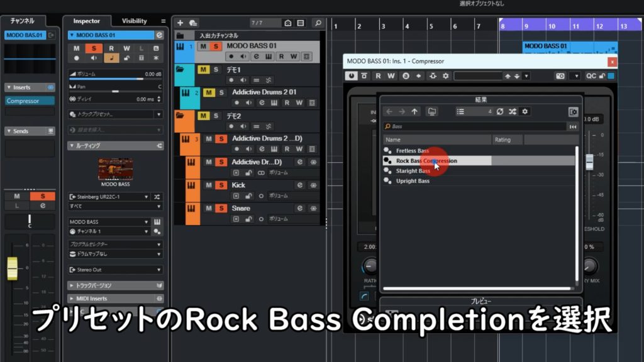This screenshot has width=644, height=362.
Task: Unsolo the MODO BASS 01 track
Action: [216, 46]
